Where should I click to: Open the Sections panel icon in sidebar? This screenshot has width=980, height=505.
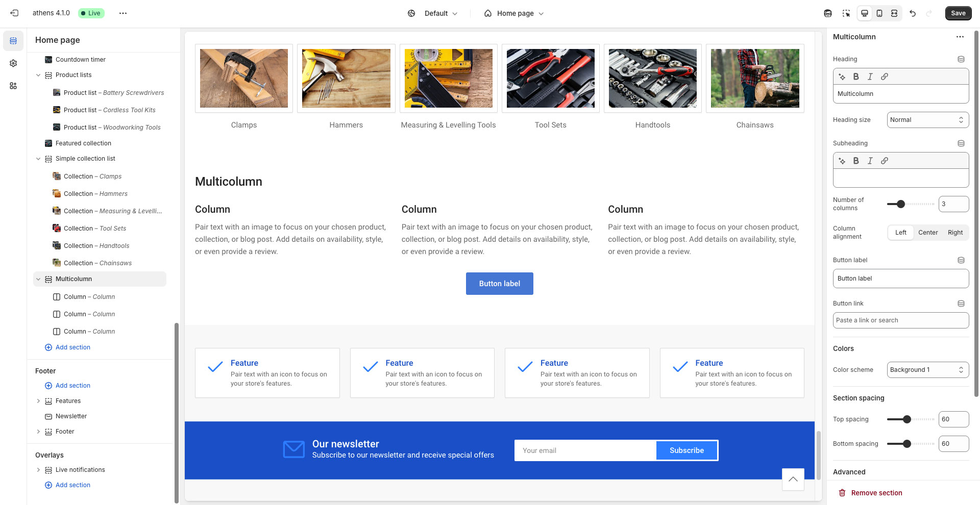pyautogui.click(x=13, y=41)
